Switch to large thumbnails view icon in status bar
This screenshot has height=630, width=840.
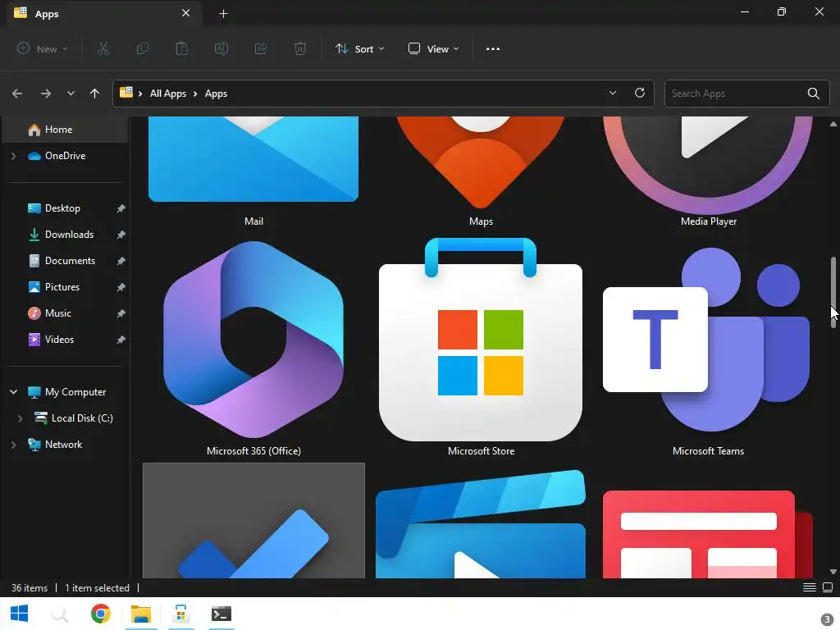tap(828, 587)
